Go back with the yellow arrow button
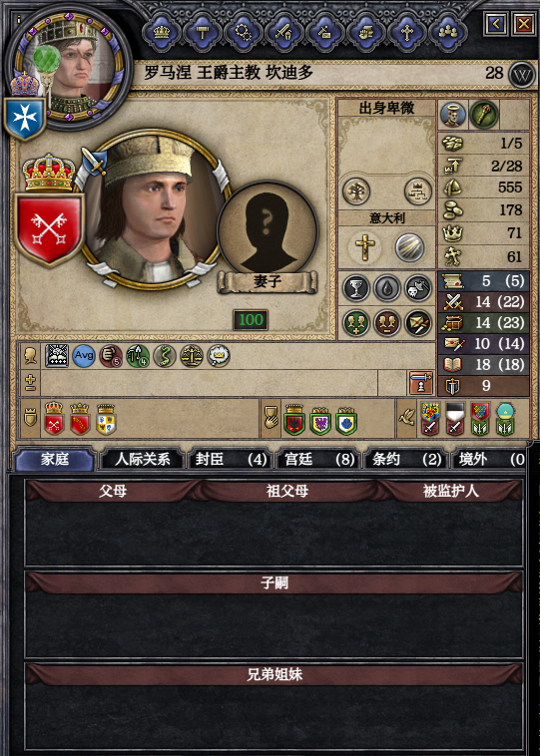540x756 pixels. [496, 23]
